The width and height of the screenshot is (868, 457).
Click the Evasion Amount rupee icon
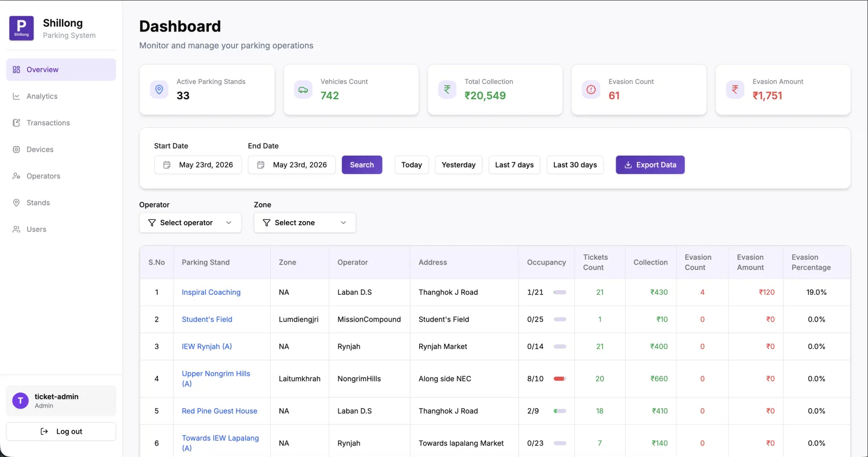(735, 89)
